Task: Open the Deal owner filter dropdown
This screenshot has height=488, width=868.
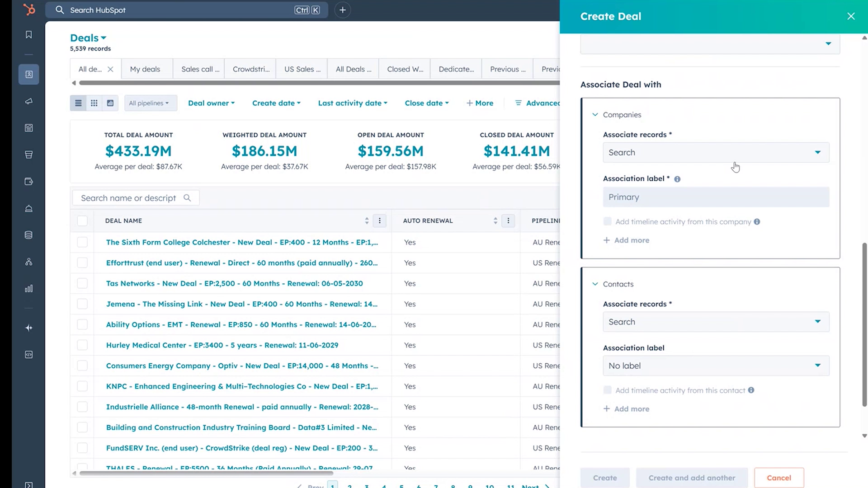Action: pyautogui.click(x=211, y=103)
